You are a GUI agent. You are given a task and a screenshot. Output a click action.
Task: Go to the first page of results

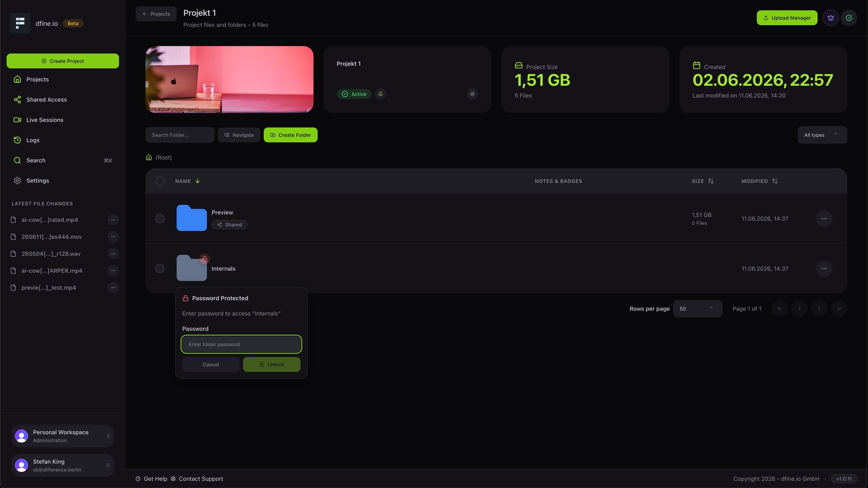click(779, 308)
